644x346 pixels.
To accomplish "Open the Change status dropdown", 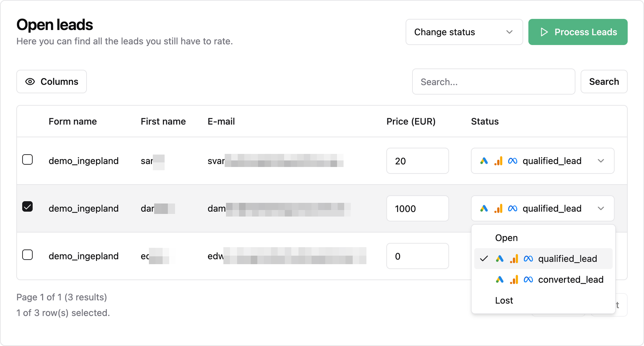I will [x=464, y=32].
